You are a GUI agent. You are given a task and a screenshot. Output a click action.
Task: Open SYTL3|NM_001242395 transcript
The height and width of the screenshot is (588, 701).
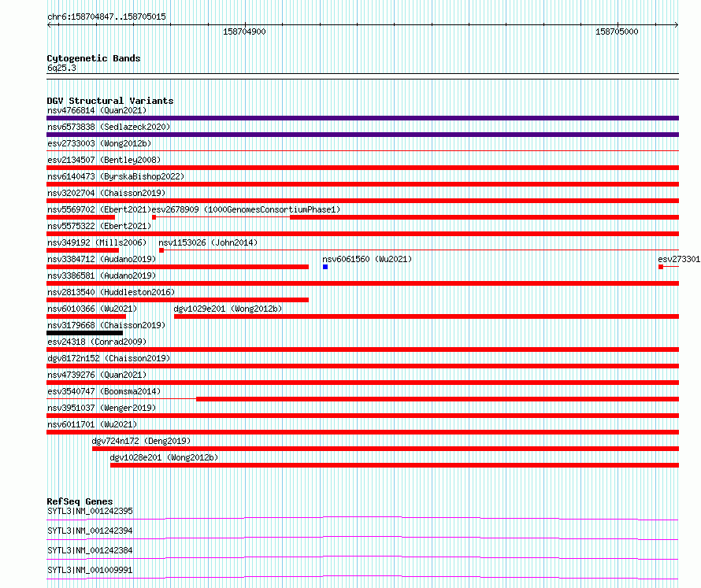[x=90, y=511]
